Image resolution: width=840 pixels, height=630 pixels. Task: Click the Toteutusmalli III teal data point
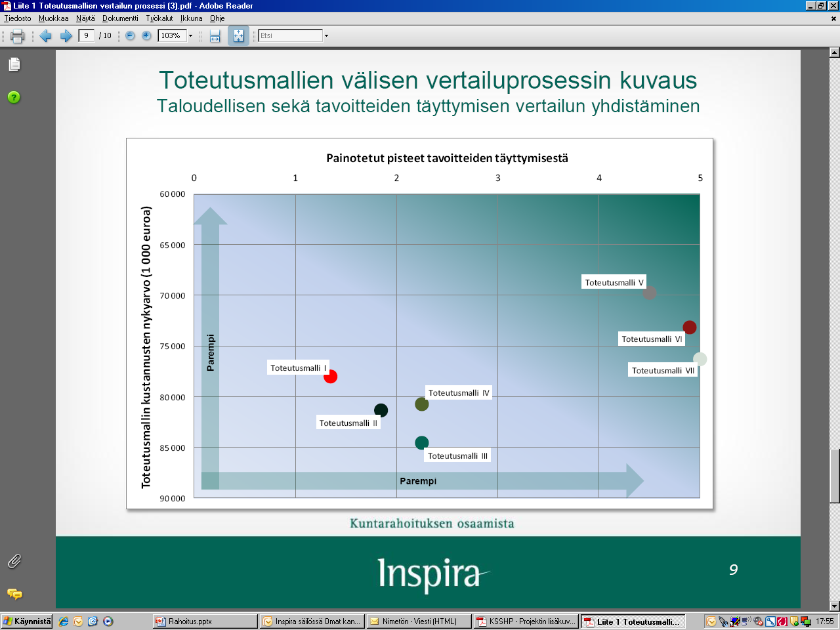(x=422, y=443)
